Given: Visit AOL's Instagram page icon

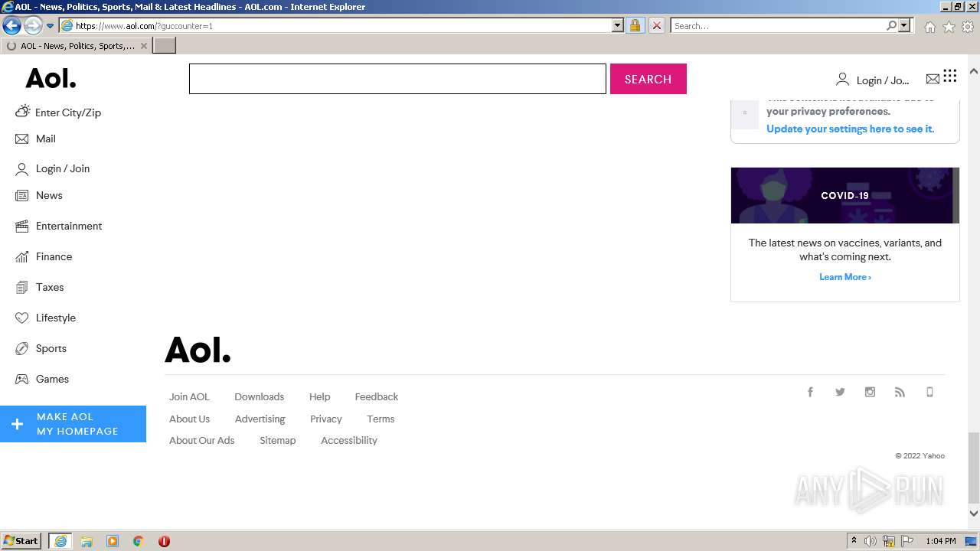Looking at the screenshot, I should tap(870, 392).
